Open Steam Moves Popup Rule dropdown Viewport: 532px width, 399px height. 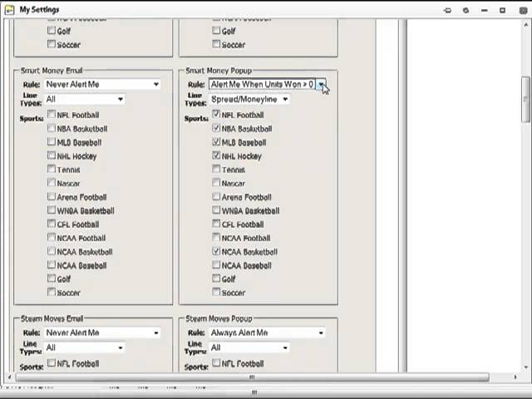click(x=267, y=332)
